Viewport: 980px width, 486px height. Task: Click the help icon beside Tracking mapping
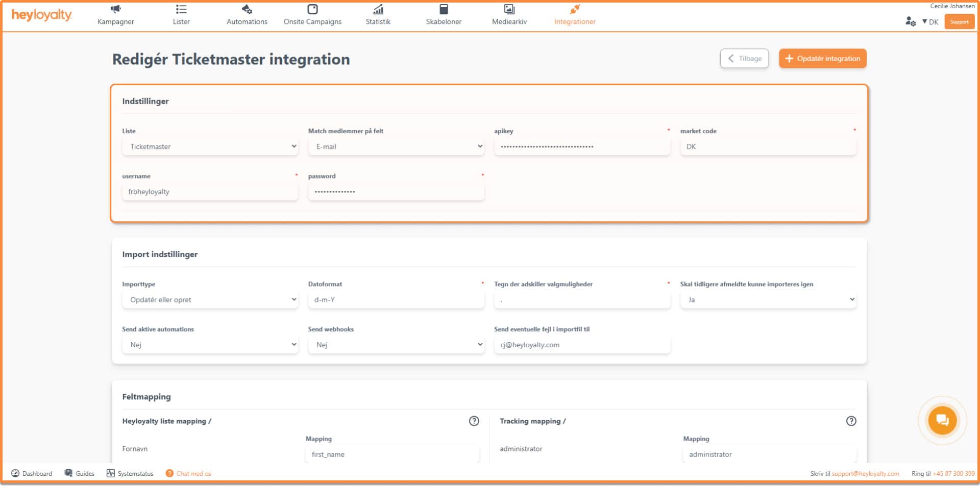[851, 421]
